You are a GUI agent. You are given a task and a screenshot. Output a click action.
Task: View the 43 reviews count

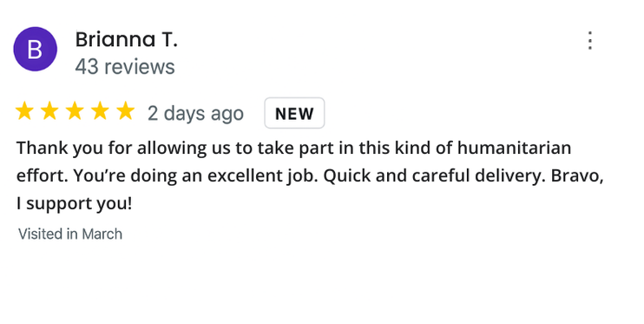coord(125,67)
